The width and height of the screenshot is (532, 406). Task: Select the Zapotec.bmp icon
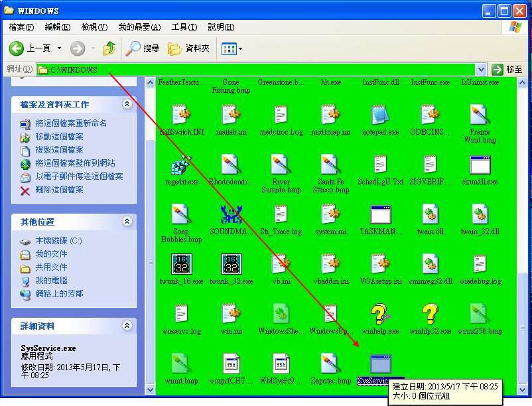(331, 364)
